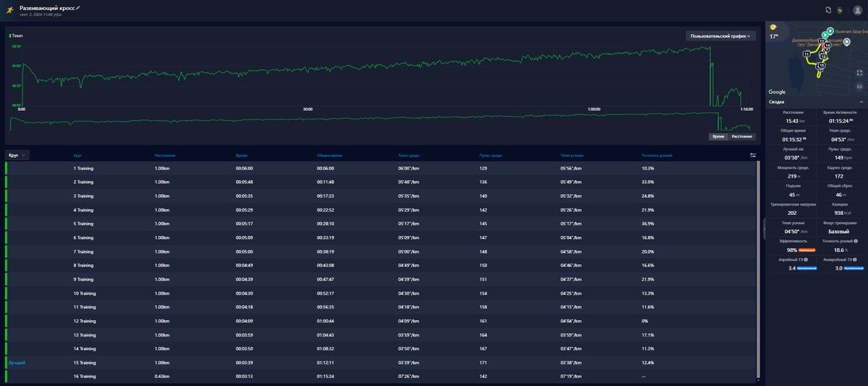
Task: Sort by the Темп усилия column header
Action: pos(572,155)
